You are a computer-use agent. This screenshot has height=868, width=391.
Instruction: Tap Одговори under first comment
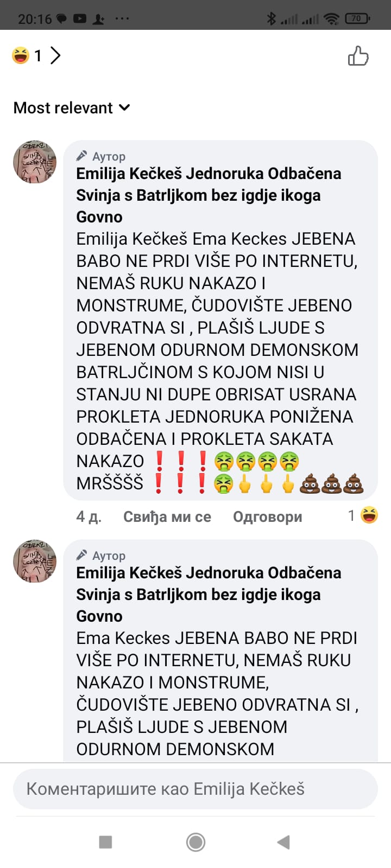coord(268,516)
